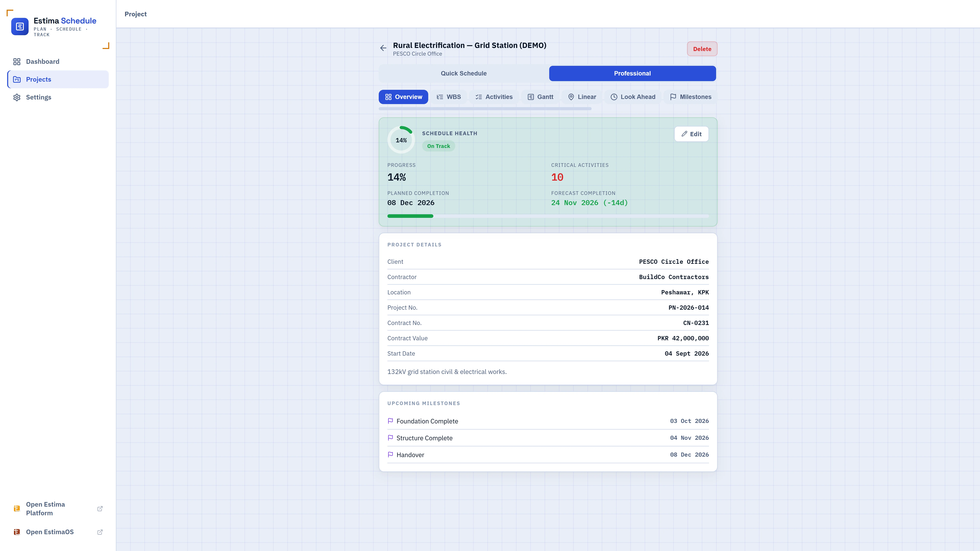980x551 pixels.
Task: Click project number PN-2026-014
Action: [689, 308]
